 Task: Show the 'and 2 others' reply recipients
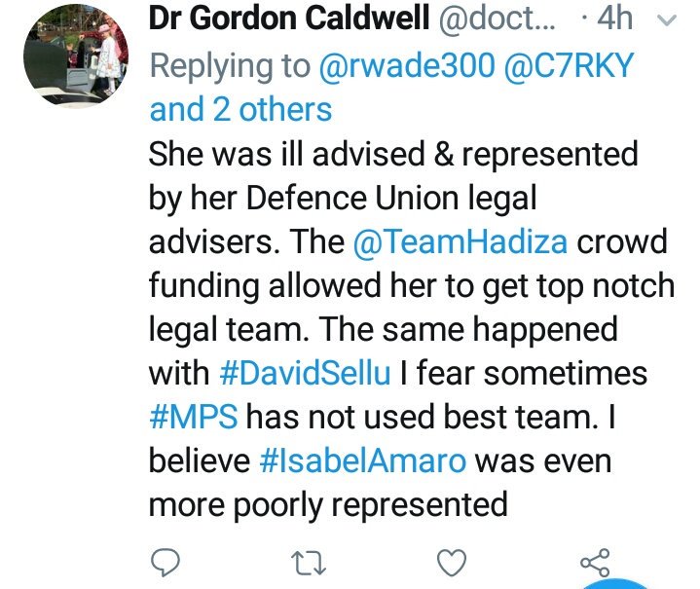point(240,109)
